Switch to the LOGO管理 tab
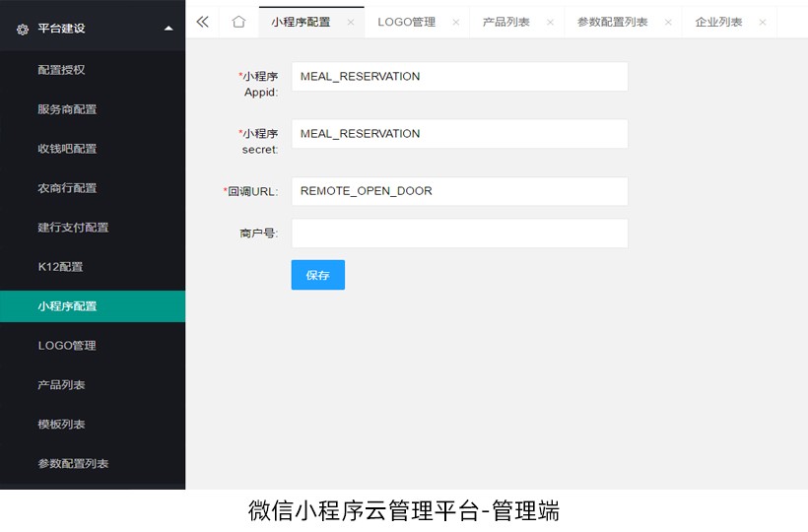Screen dimensions: 808x532 point(406,22)
